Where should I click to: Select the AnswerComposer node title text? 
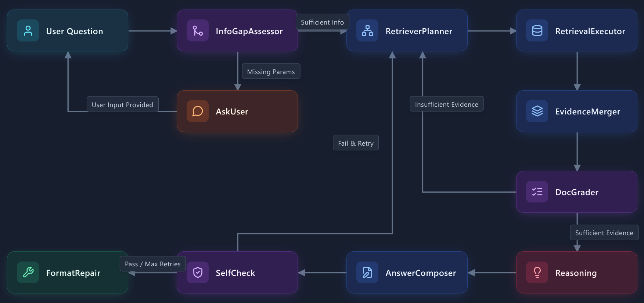(x=421, y=273)
